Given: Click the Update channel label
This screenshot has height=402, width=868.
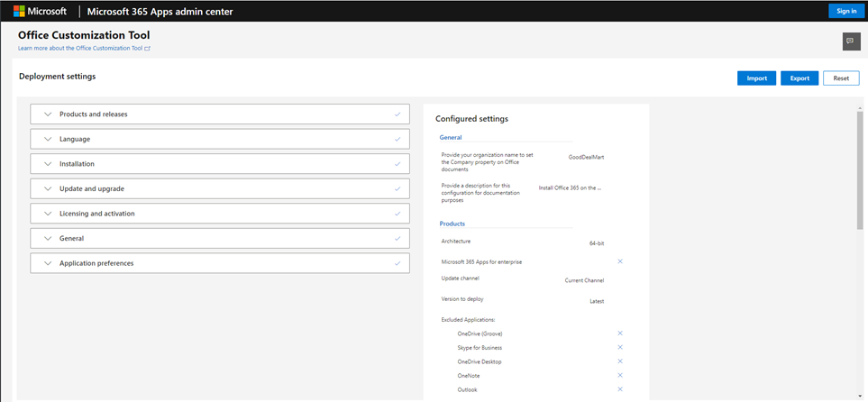Looking at the screenshot, I should 461,278.
